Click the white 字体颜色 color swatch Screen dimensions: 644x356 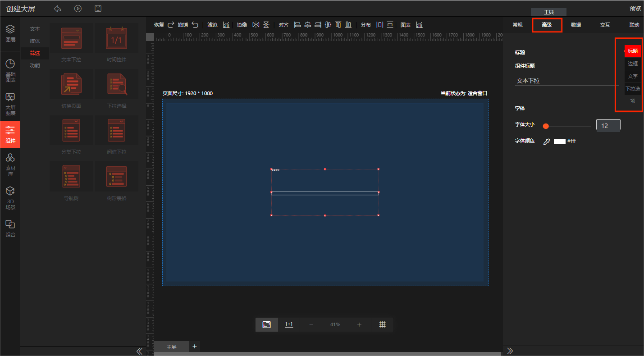point(560,141)
